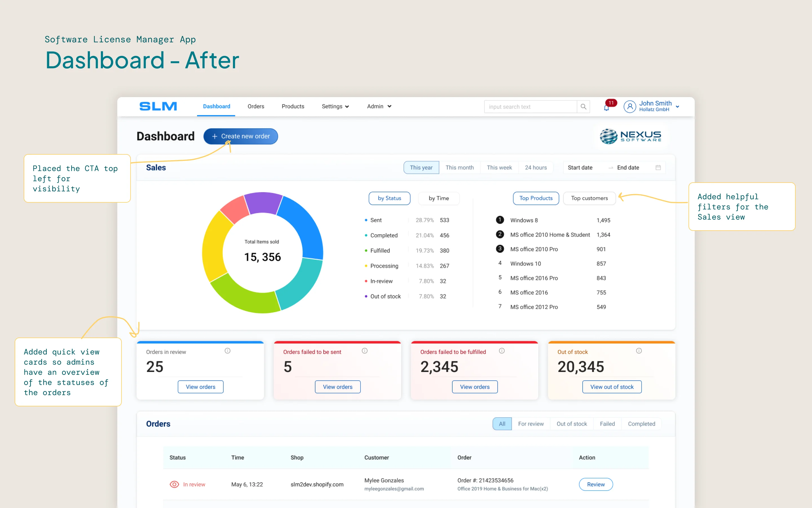Filter orders by Completed
The height and width of the screenshot is (508, 812).
(x=641, y=424)
